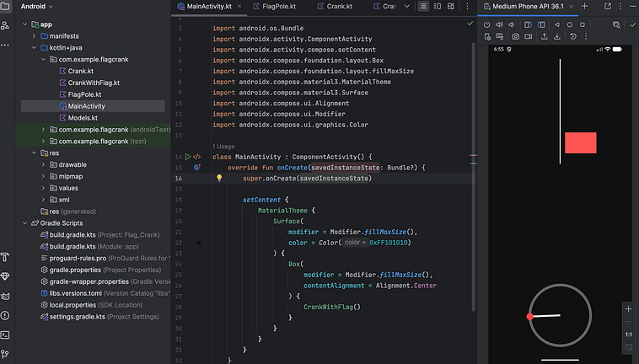Screen dimensions: 639x364
Task: Click the override gutter icon on line 15
Action: click(x=196, y=168)
